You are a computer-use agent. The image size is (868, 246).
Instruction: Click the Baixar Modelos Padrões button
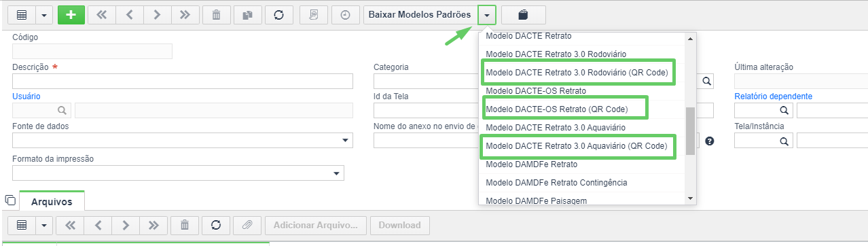[420, 14]
